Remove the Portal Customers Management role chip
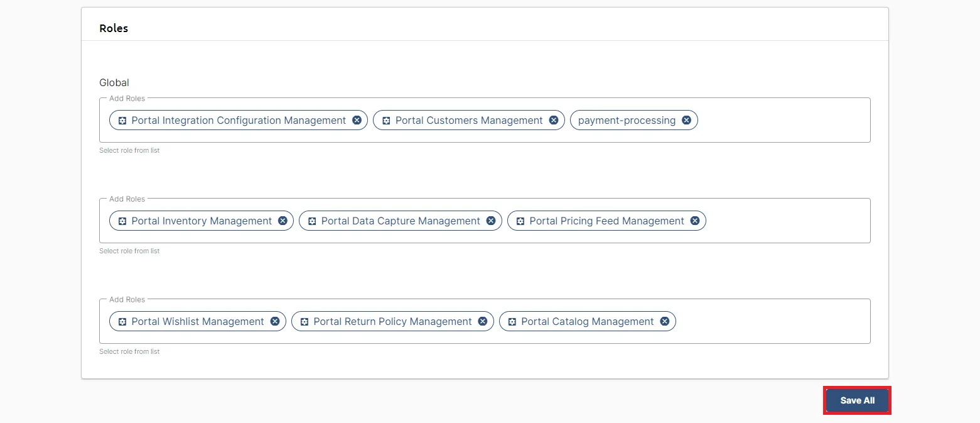Screen dimensions: 980x423 554,120
